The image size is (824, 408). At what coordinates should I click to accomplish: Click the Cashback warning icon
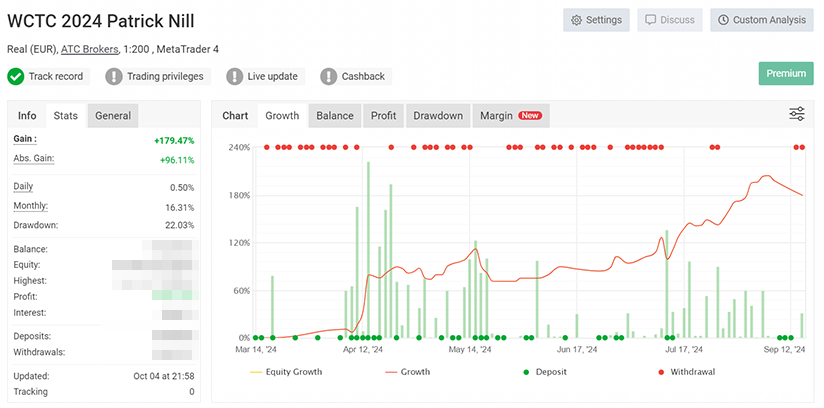coord(329,76)
